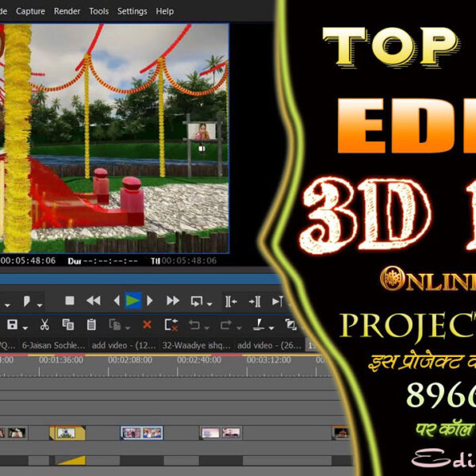Click timeline ruler at 00:02:40:00

point(199,360)
